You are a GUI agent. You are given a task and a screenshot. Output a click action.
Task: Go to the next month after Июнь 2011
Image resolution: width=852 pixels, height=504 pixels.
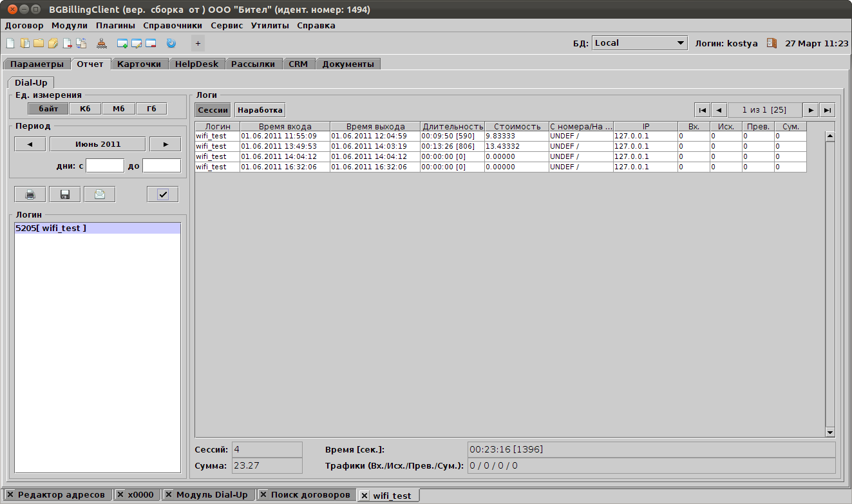click(165, 144)
